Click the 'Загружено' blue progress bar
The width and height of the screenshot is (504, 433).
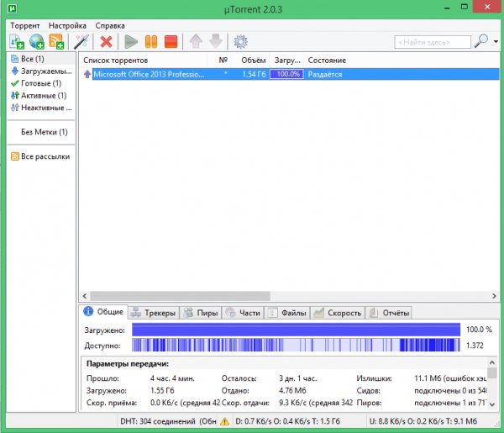coord(296,330)
